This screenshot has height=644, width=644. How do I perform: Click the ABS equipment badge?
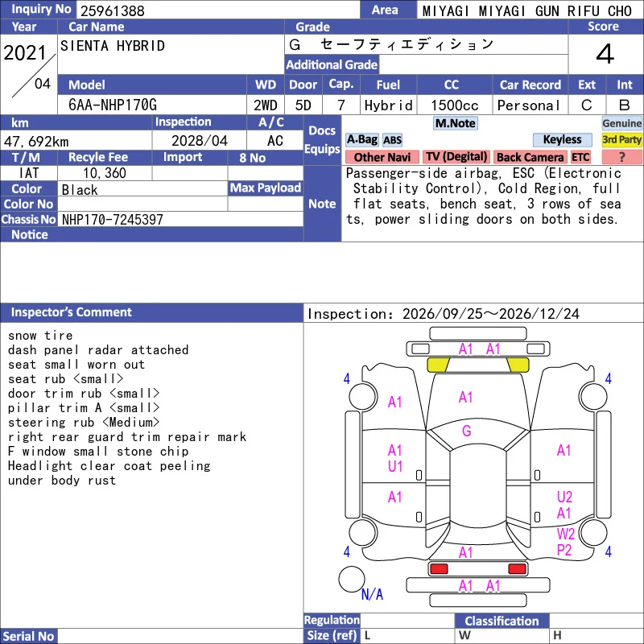[392, 140]
